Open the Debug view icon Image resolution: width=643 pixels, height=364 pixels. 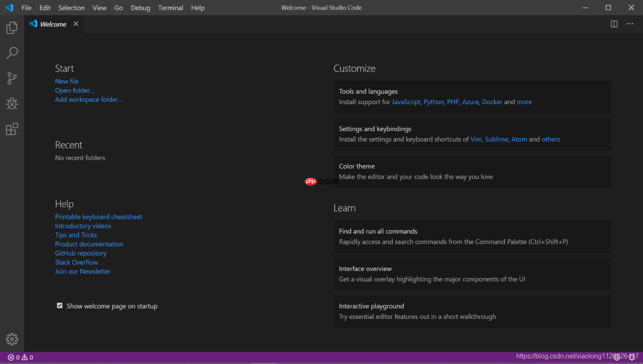12,104
